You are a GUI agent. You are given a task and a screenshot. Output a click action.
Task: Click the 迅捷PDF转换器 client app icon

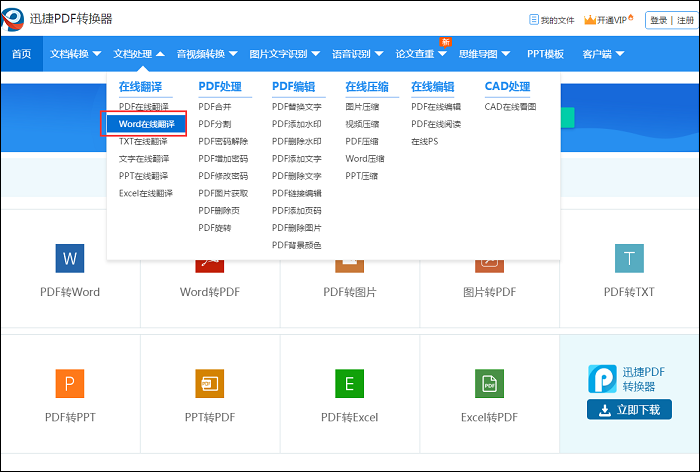[x=602, y=379]
